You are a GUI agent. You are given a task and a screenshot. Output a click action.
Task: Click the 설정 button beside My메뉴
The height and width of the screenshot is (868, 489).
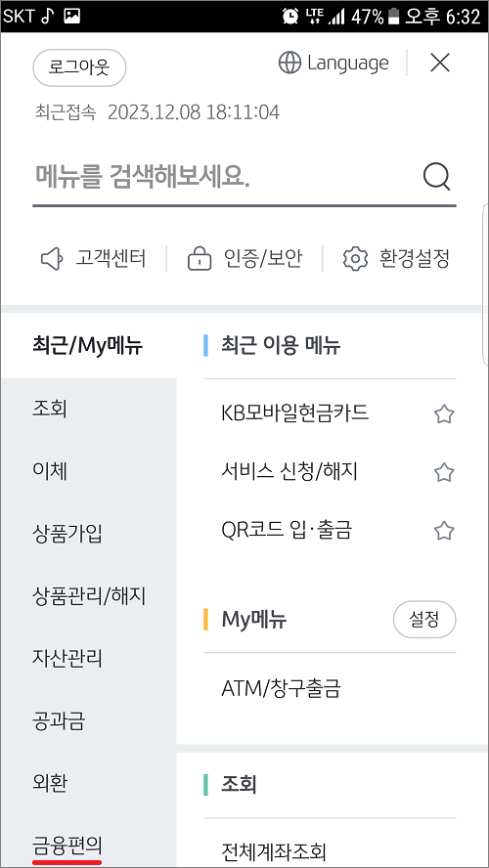424,620
